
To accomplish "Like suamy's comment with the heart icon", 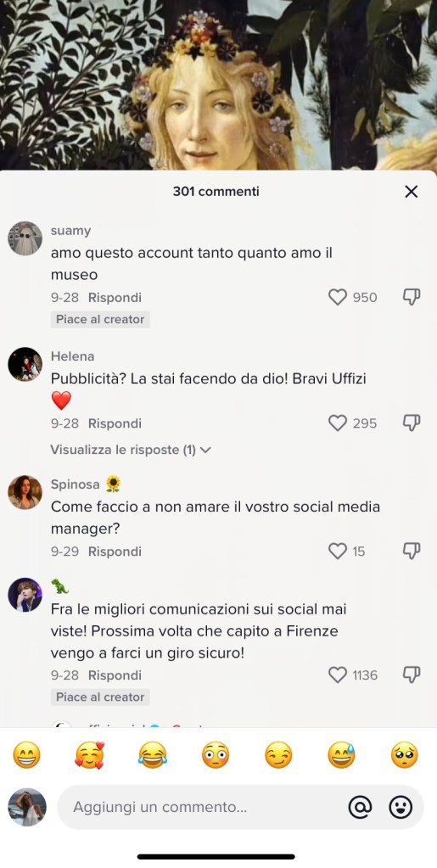I will [x=338, y=298].
